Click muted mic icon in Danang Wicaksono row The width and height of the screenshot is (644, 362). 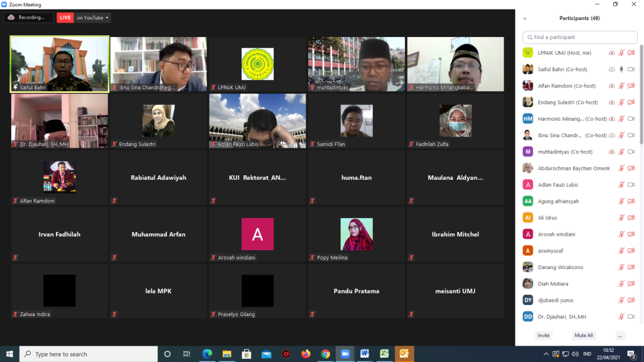coord(621,267)
